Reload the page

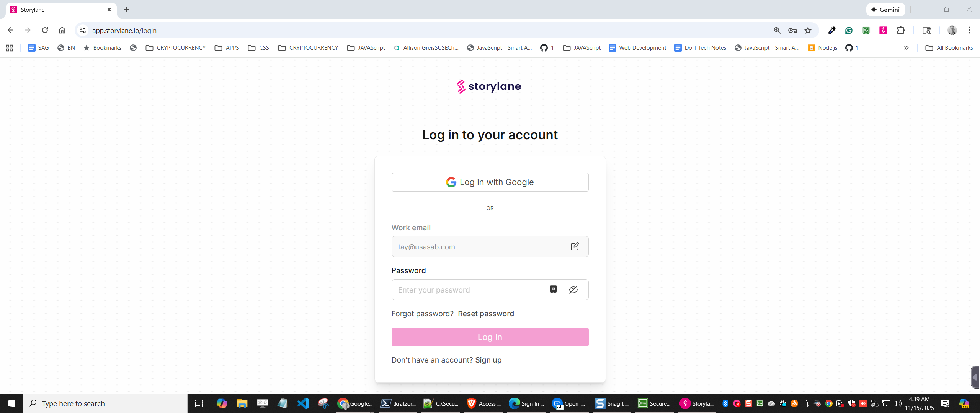tap(45, 30)
